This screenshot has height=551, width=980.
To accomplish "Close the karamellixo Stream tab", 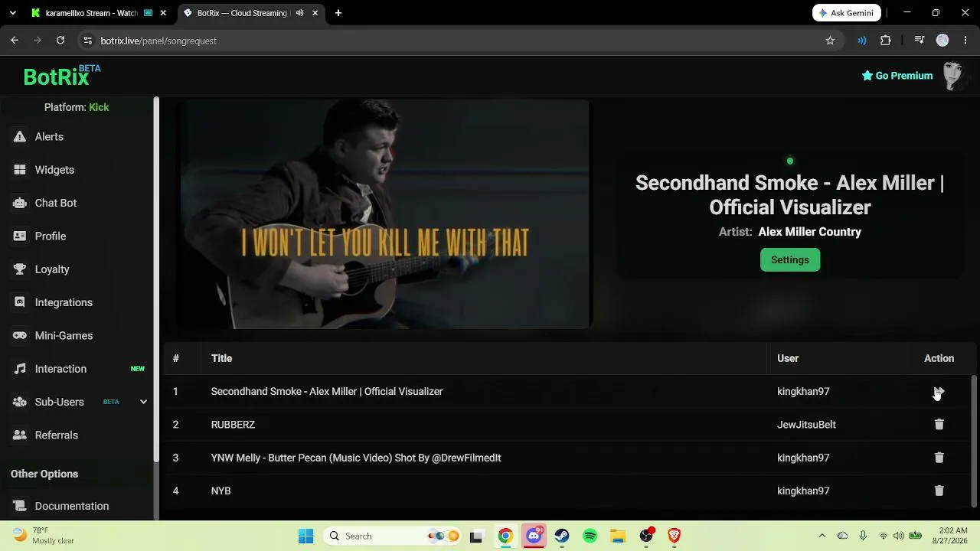I will 163,13.
